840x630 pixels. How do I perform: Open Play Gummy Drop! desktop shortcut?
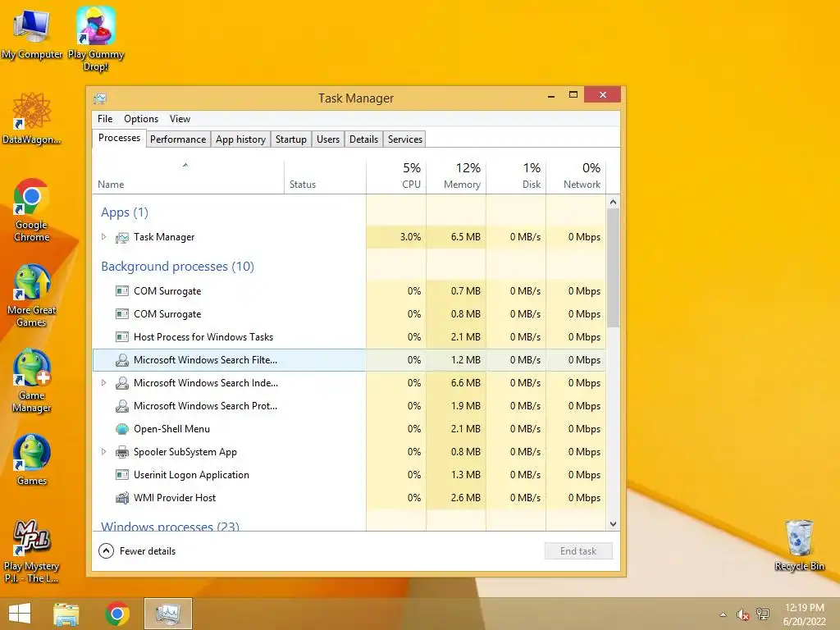tap(95, 39)
